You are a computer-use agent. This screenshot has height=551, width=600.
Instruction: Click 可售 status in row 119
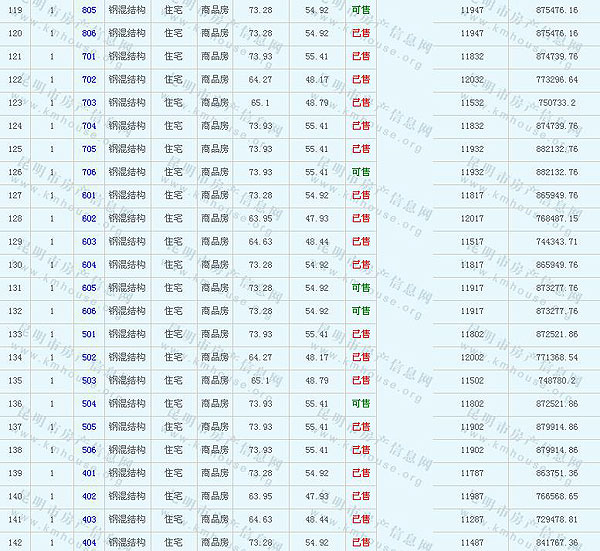[361, 10]
